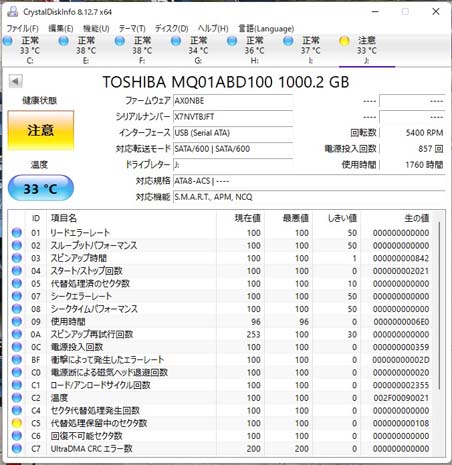The height and width of the screenshot is (465, 452).
Task: Open the ディスク(D) menu
Action: pyautogui.click(x=171, y=29)
